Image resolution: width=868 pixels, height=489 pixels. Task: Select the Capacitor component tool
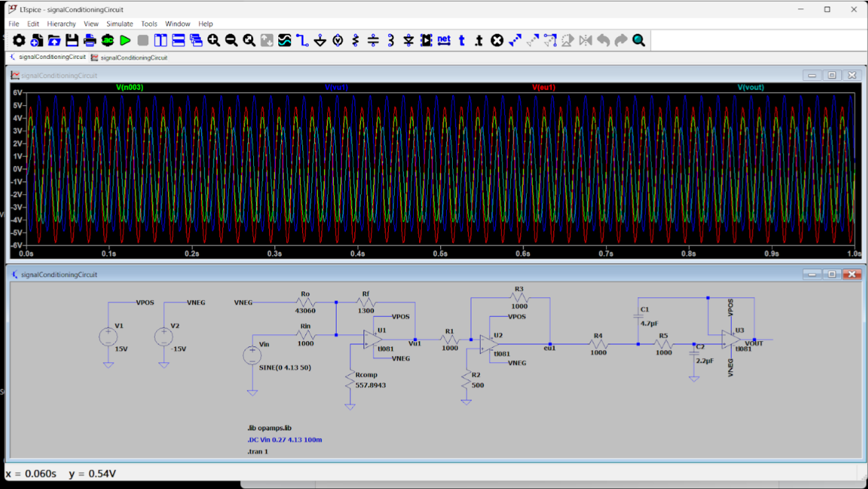point(374,40)
